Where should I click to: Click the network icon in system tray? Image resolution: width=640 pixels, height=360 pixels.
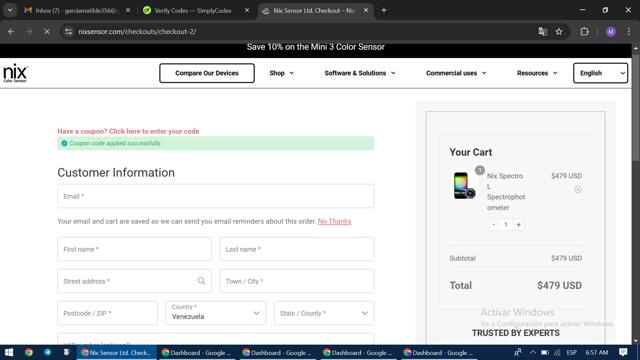[x=558, y=352]
